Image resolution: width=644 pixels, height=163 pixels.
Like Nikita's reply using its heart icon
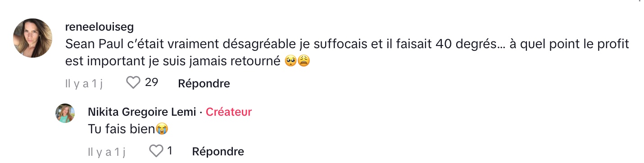point(156,151)
